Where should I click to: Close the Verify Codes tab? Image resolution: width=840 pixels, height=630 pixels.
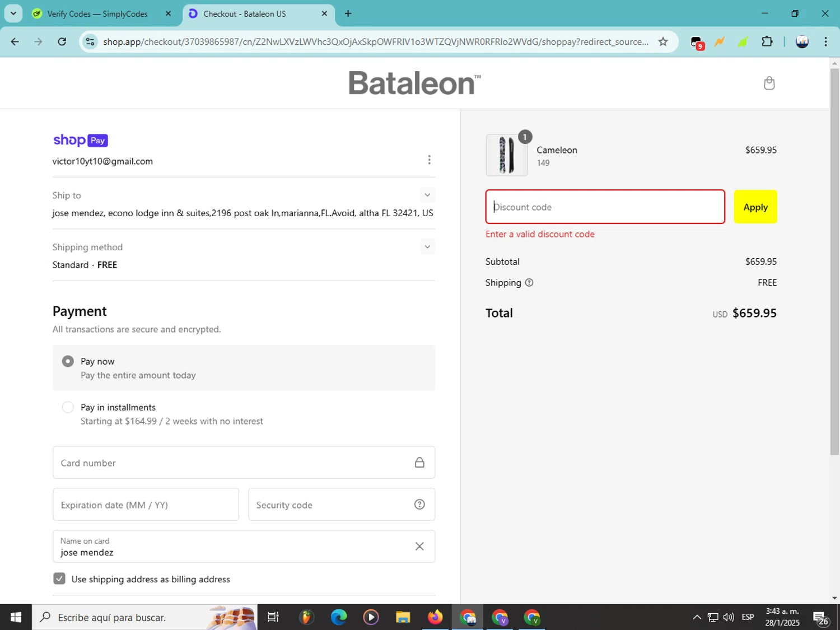point(168,13)
